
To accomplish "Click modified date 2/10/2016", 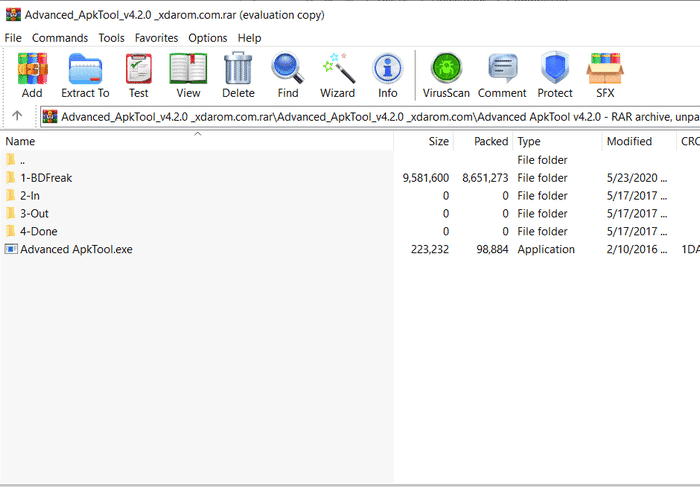I will coord(637,249).
